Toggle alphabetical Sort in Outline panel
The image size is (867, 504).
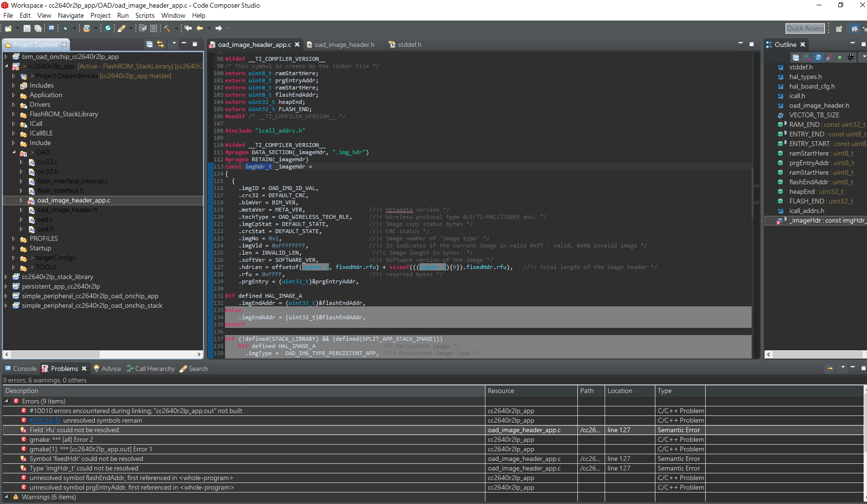tap(807, 57)
